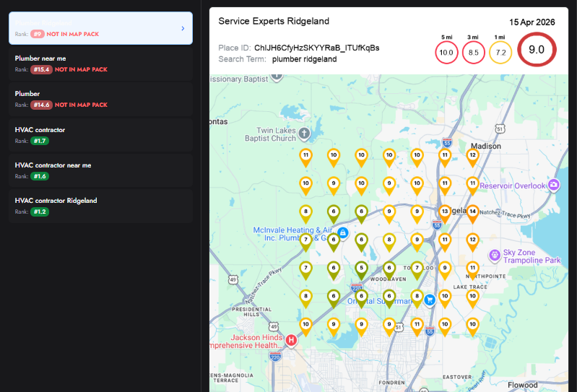Select 'HVAC contractor Ridgeland' keyword

pos(100,206)
